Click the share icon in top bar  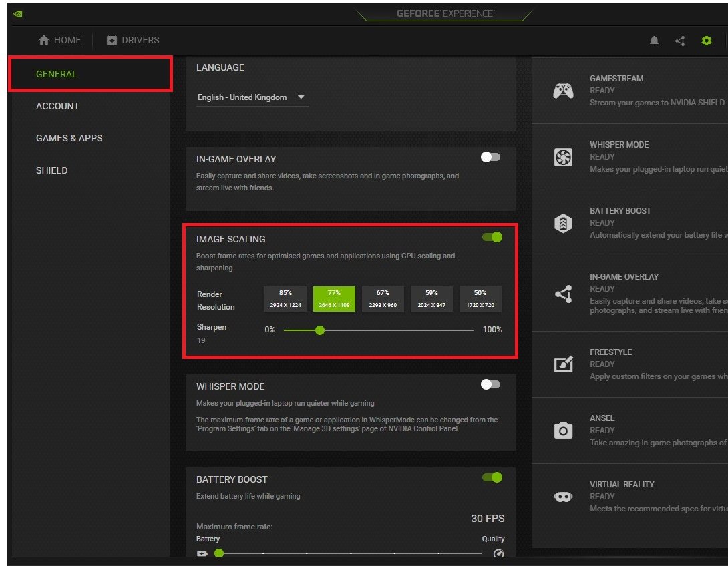click(x=680, y=41)
